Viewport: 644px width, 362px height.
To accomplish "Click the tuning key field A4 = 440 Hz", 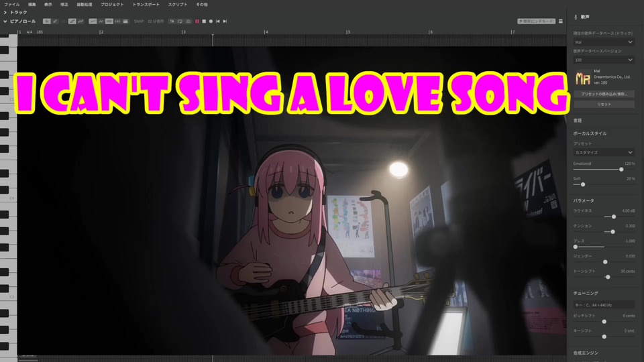I will pyautogui.click(x=604, y=305).
